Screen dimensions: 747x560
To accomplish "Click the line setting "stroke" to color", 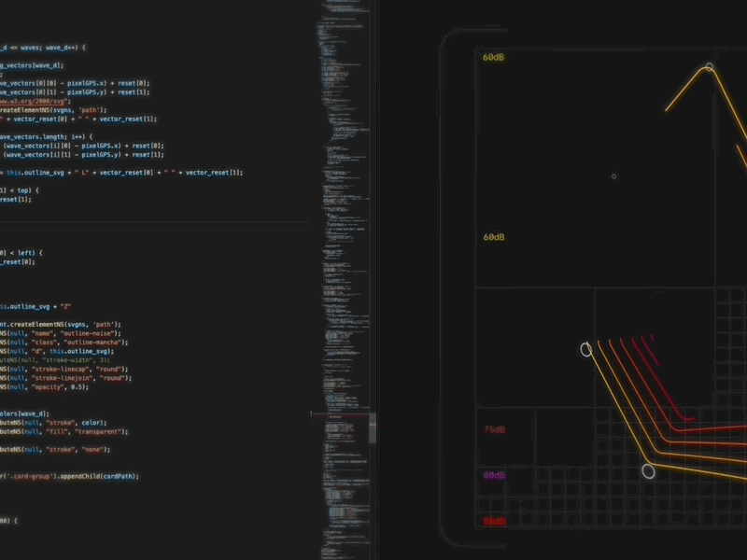I will pos(54,423).
